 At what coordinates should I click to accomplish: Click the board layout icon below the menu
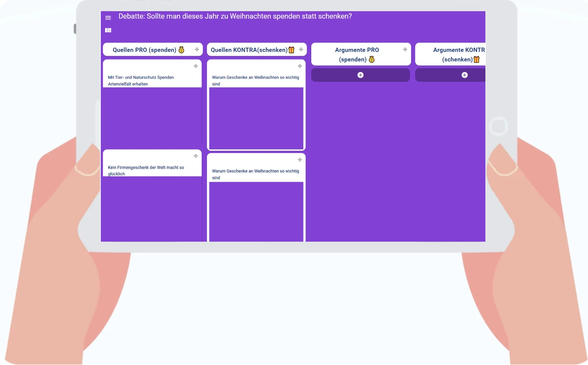coord(108,30)
